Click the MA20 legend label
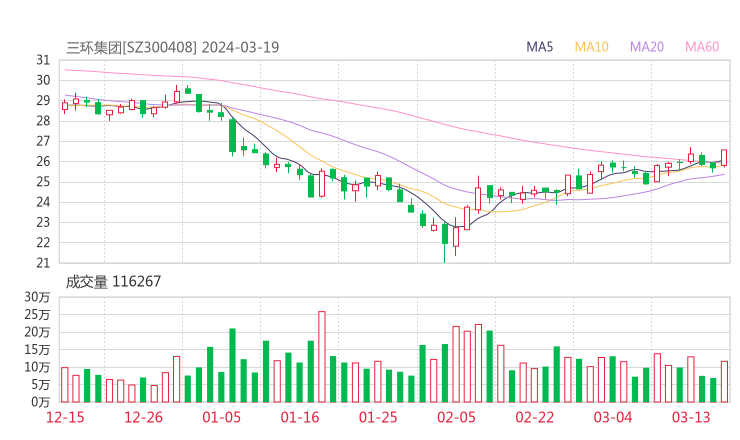Viewport: 740px width, 440px height. [x=647, y=47]
